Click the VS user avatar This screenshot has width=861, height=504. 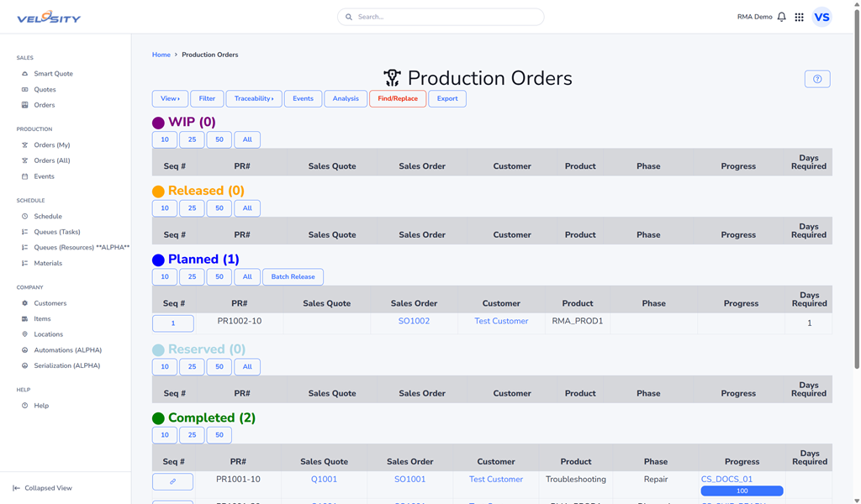(x=821, y=17)
